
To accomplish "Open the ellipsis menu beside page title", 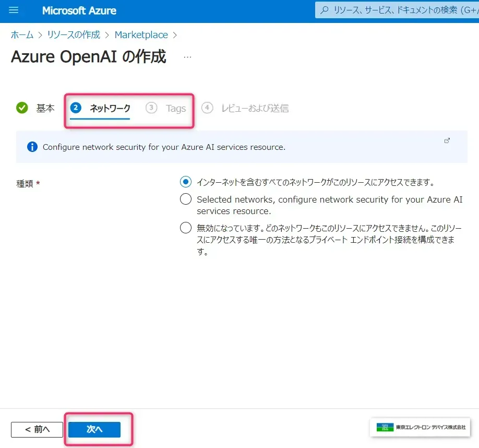I will pyautogui.click(x=187, y=57).
